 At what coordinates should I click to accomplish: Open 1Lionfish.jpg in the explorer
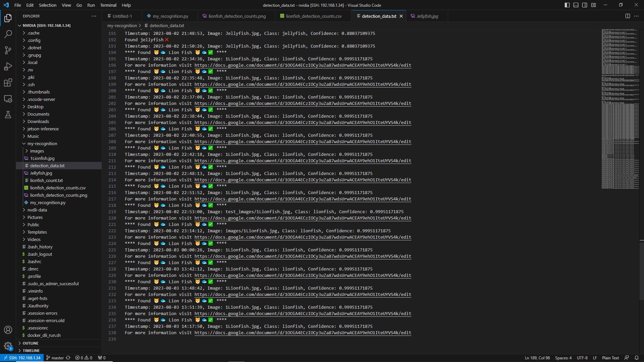(x=59, y=158)
